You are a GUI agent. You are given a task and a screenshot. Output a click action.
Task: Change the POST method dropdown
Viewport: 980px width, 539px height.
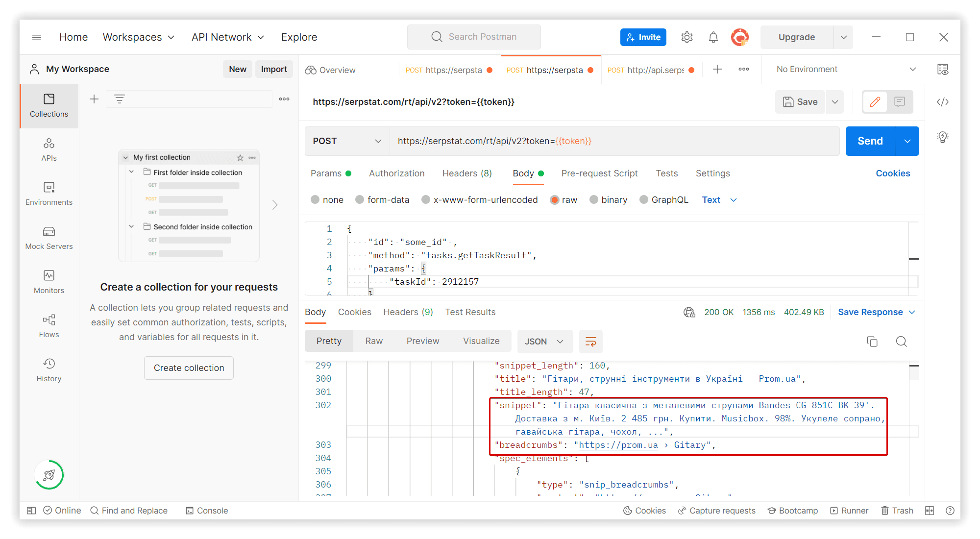[x=347, y=141]
